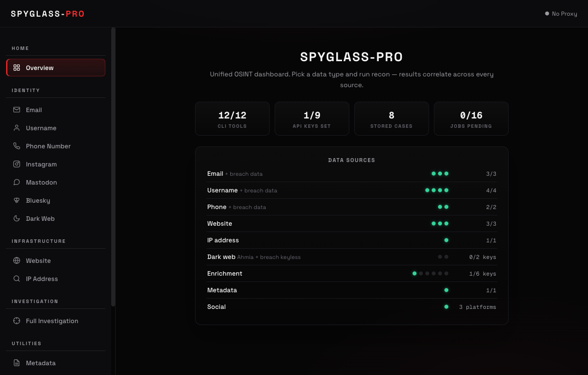Select IP Address in sidebar
This screenshot has height=375, width=588.
tap(56, 279)
